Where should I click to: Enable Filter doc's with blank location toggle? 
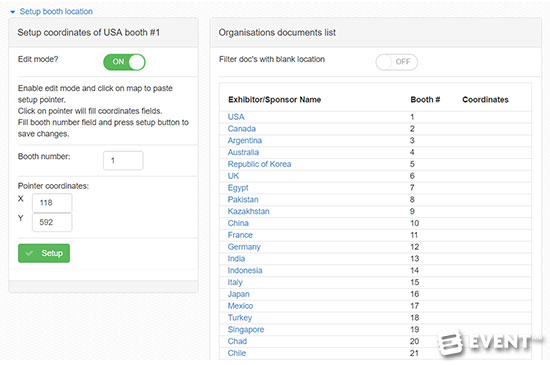click(397, 62)
